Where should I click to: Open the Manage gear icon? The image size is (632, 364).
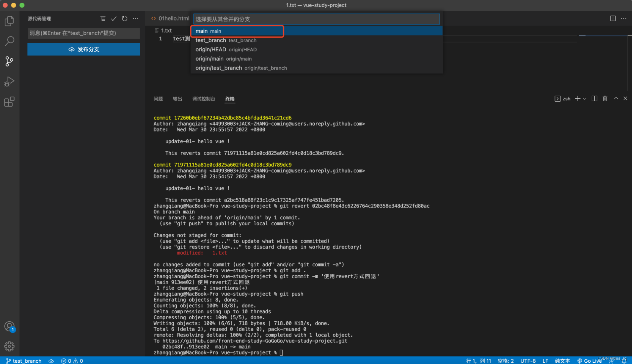click(x=9, y=346)
